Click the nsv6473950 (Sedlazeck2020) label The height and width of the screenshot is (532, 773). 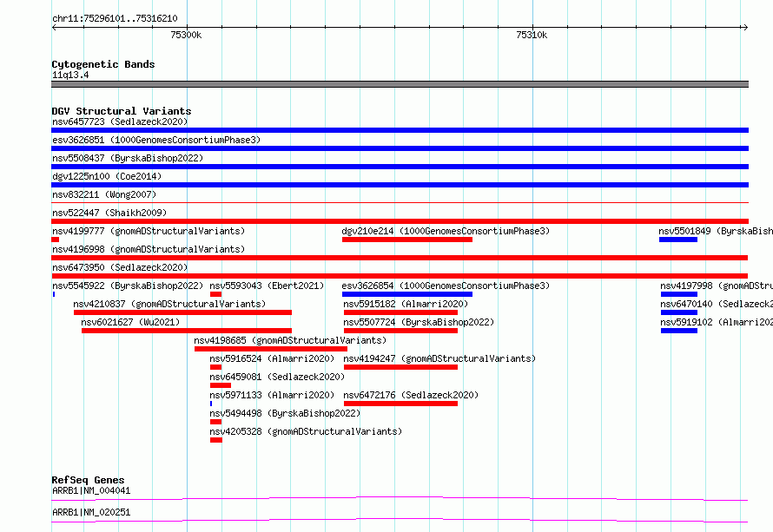click(120, 267)
